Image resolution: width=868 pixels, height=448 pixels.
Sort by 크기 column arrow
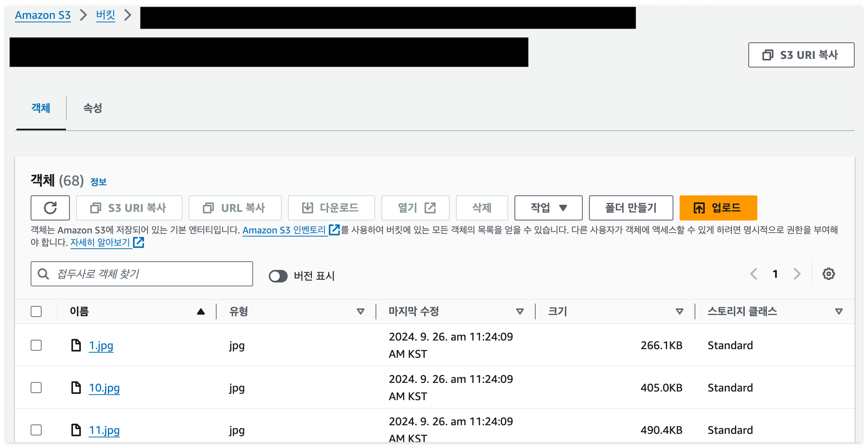pyautogui.click(x=679, y=311)
